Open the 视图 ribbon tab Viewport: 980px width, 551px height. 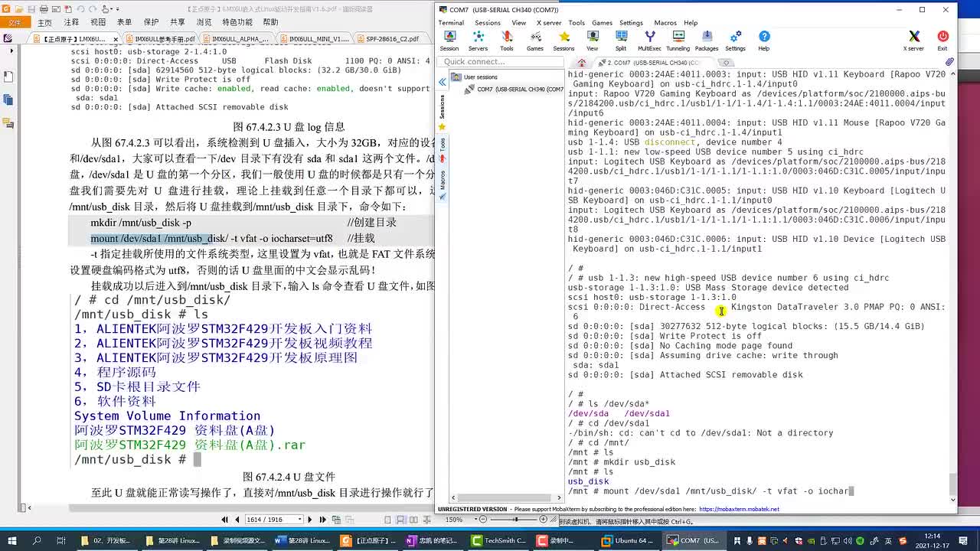click(x=98, y=22)
